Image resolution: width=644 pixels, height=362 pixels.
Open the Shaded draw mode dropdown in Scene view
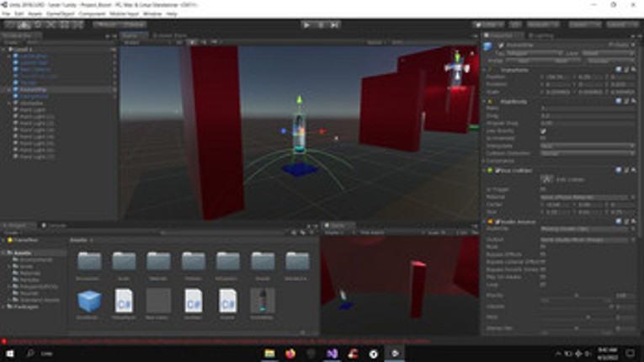click(147, 42)
